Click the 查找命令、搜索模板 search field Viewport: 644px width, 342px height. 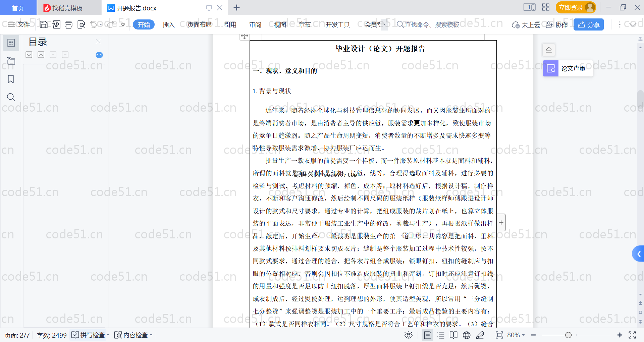pyautogui.click(x=428, y=24)
